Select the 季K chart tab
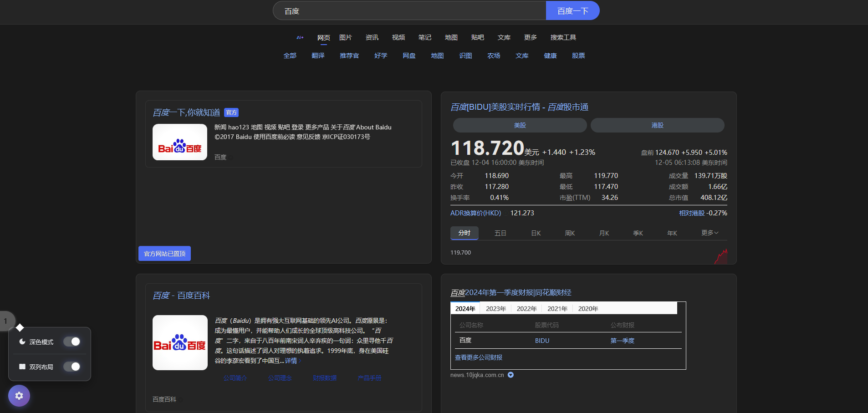The image size is (868, 413). point(638,233)
